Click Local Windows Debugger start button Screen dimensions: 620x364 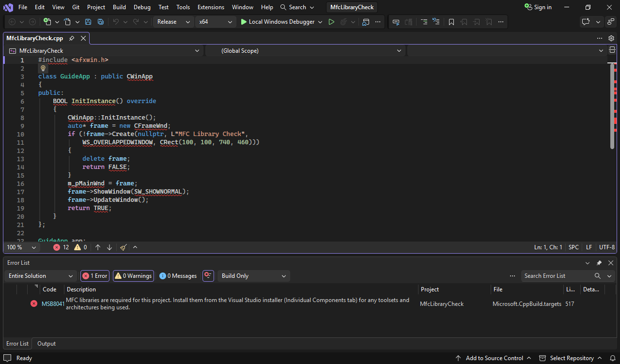[278, 22]
